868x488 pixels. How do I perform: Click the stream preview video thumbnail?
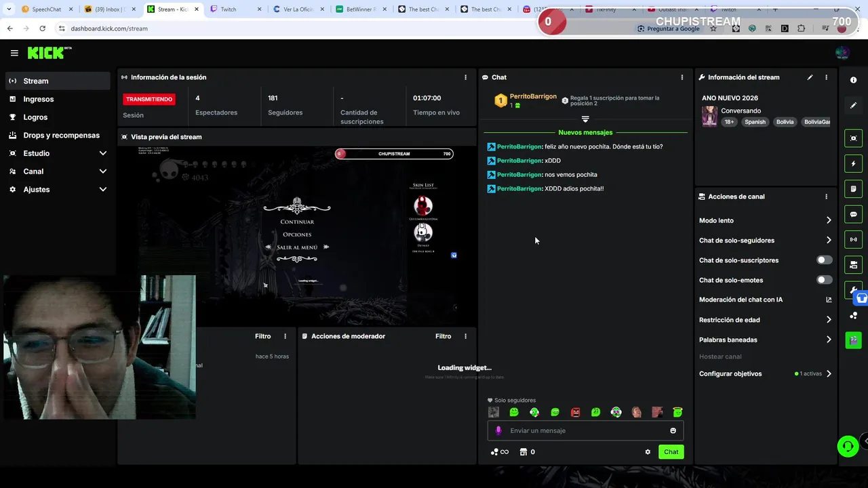[298, 235]
